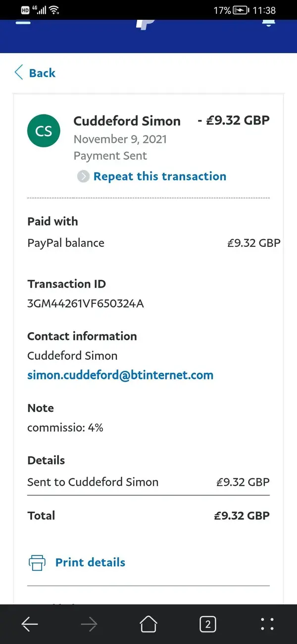Open the notifications bell icon
Image resolution: width=297 pixels, height=644 pixels.
coord(269,23)
